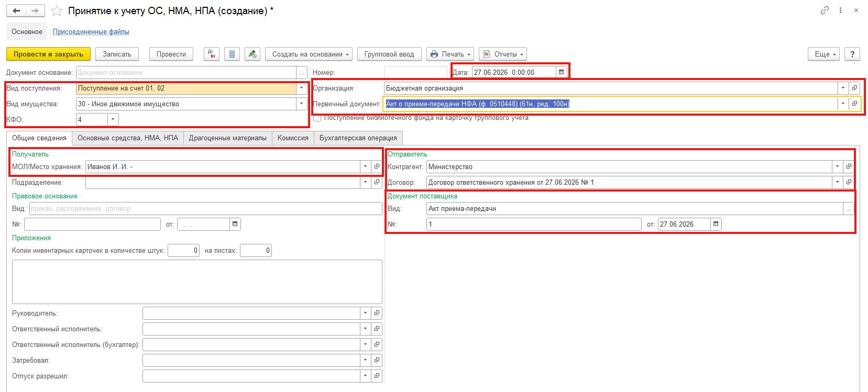The image size is (868, 392).
Task: Open help with the ? button
Action: (x=852, y=54)
